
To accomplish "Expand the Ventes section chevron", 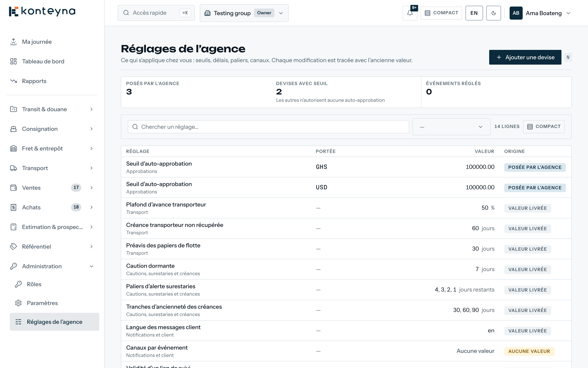I will [x=92, y=188].
